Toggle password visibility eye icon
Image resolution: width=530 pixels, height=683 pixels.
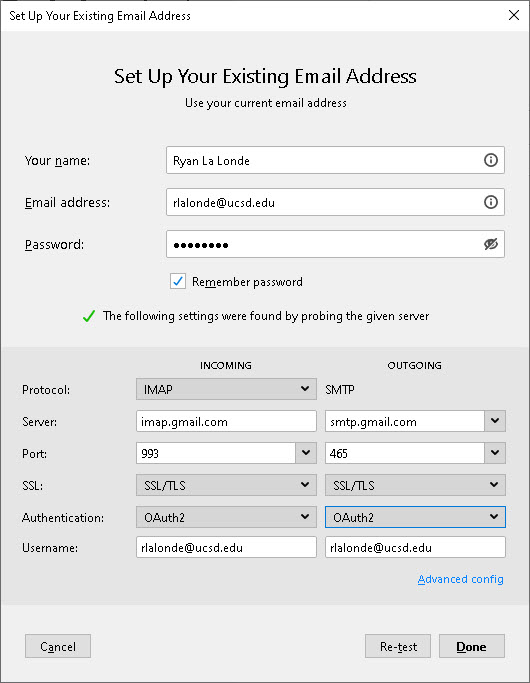(491, 244)
